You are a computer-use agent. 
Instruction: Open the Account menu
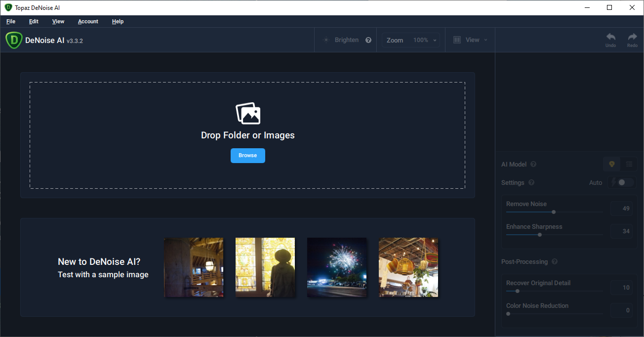88,21
